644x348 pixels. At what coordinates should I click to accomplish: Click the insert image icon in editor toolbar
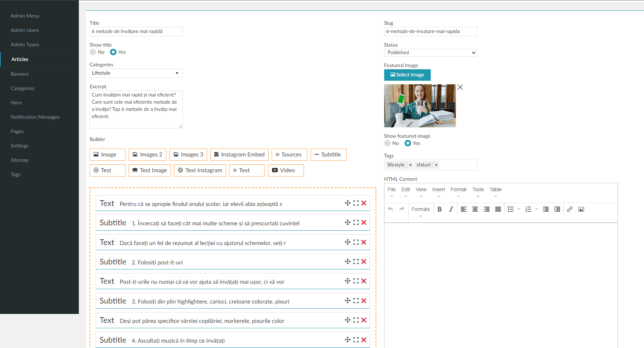[x=581, y=210]
